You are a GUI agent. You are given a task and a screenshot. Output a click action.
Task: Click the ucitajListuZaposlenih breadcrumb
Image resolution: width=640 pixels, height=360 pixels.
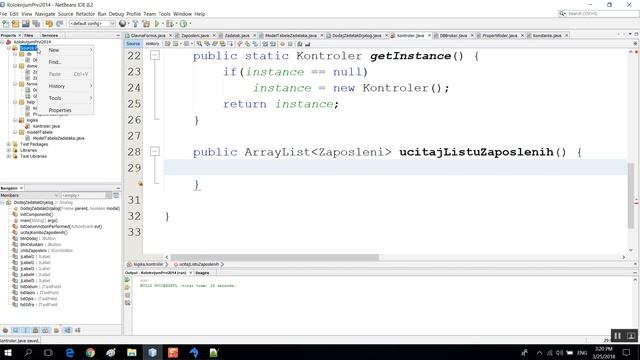pyautogui.click(x=198, y=264)
